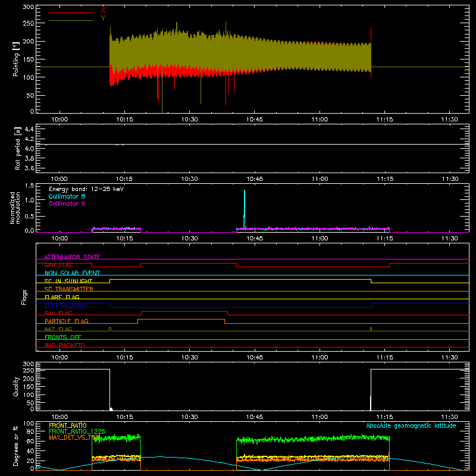Select the green FRONTS_OFF label
Screen dimensions: 476x476
click(x=63, y=337)
